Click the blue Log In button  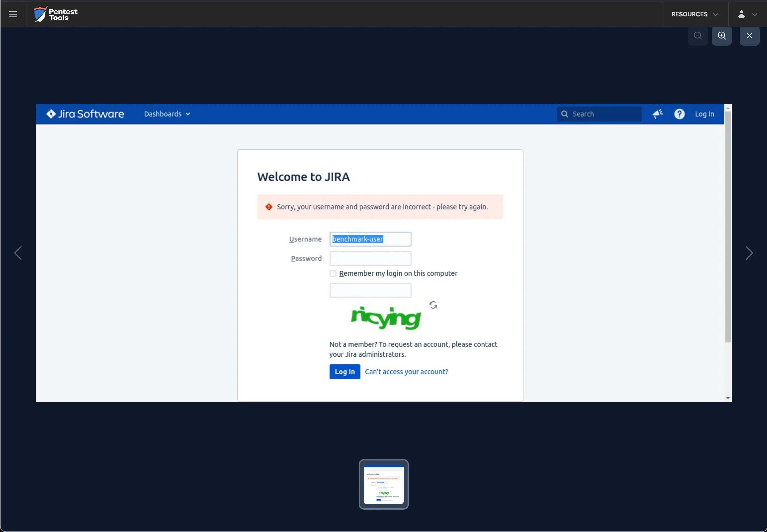(345, 372)
